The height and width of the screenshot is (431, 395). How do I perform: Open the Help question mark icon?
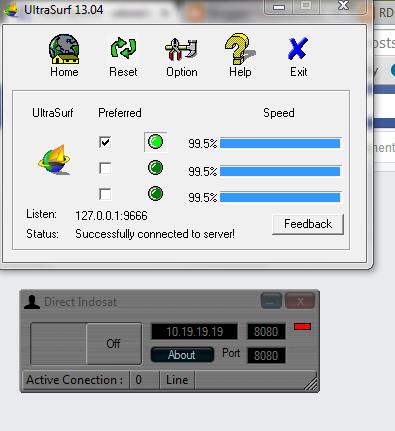point(240,49)
